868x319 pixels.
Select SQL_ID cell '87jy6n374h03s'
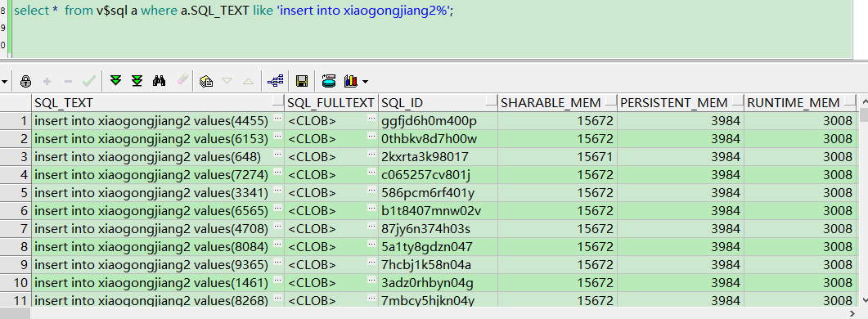click(x=438, y=228)
